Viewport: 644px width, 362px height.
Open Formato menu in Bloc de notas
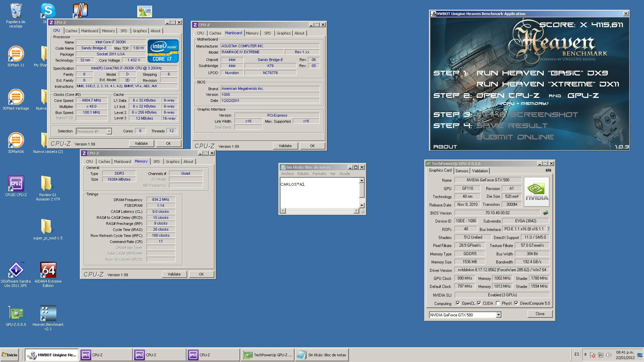(319, 174)
